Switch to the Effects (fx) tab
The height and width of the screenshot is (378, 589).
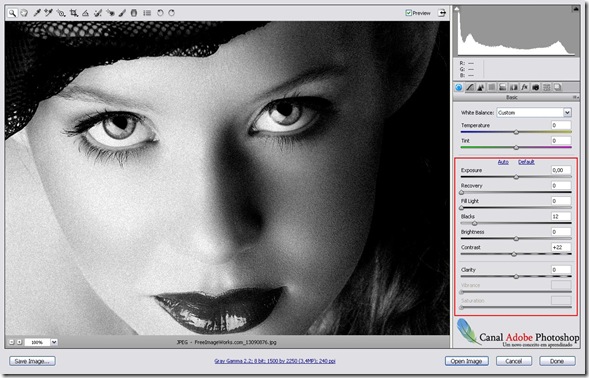[524, 87]
